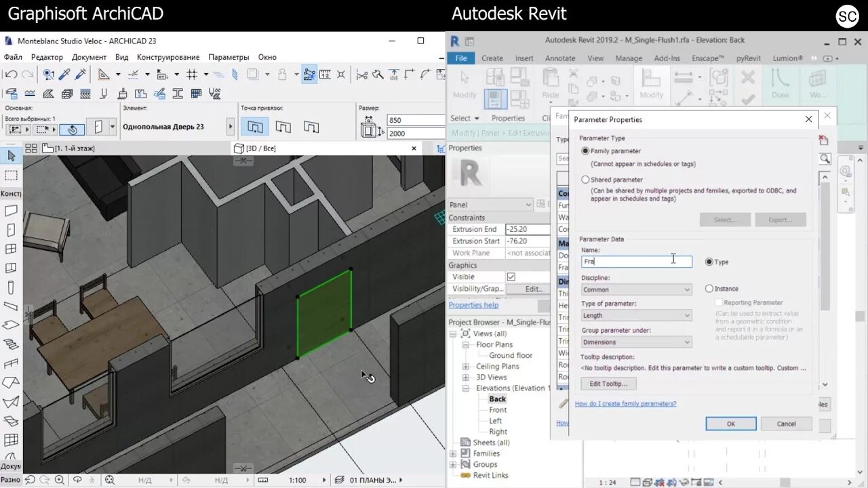Close the ARCHICAD 3D / Все tab
Screen dimensions: 868x488
pyautogui.click(x=414, y=148)
